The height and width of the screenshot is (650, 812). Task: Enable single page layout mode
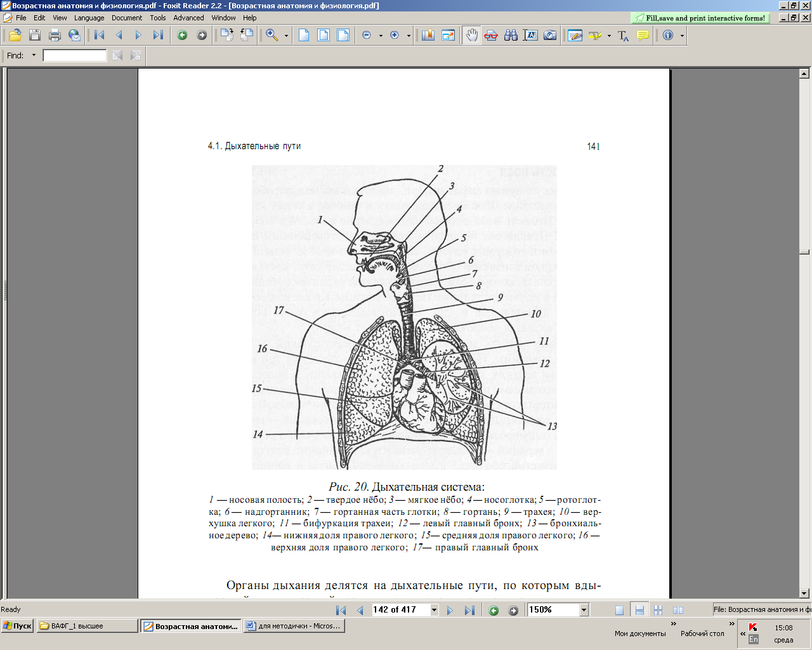[x=619, y=610]
